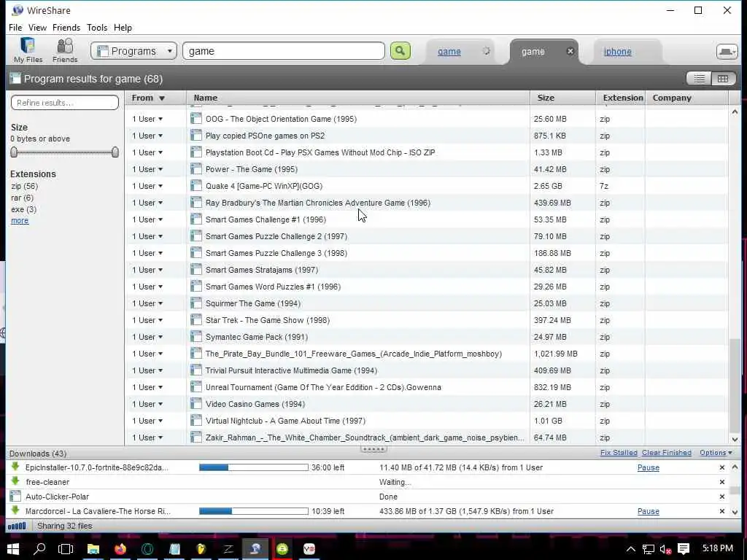Open taskbar search magnifier
Image resolution: width=747 pixels, height=560 pixels.
pos(39,548)
